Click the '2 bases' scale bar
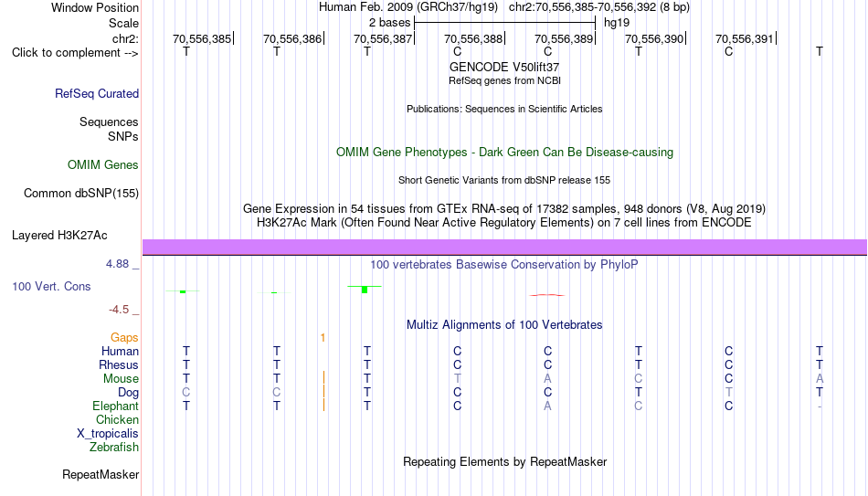The height and width of the screenshot is (496, 868). pos(504,23)
